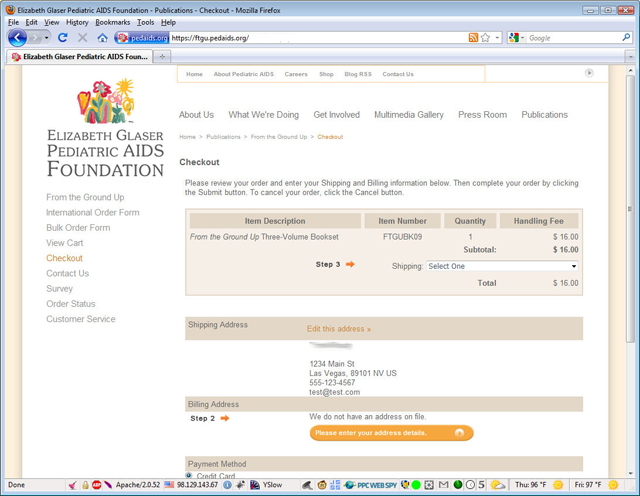The width and height of the screenshot is (640, 496).
Task: Open the Firebug bug icon
Action: 240,485
